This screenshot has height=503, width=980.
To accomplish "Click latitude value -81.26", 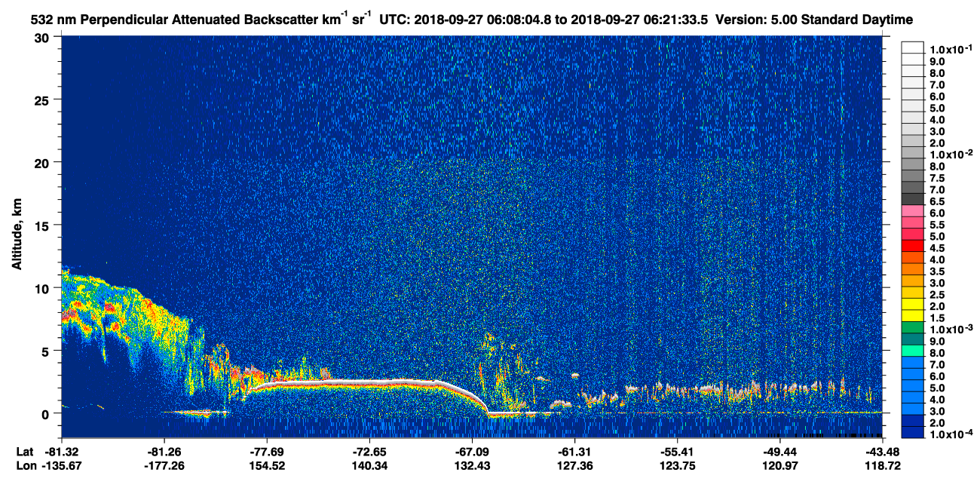I will (x=164, y=452).
